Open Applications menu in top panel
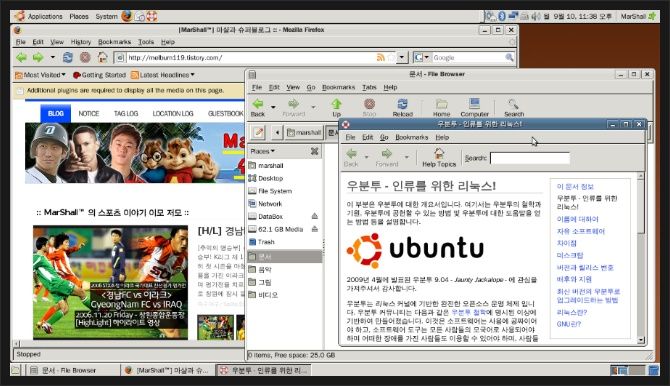670x386 pixels. point(45,16)
